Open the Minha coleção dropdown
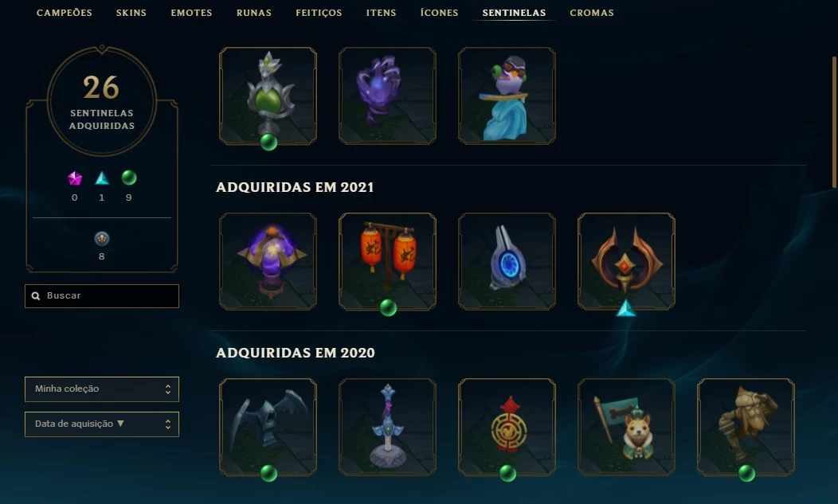838x504 pixels. 101,389
